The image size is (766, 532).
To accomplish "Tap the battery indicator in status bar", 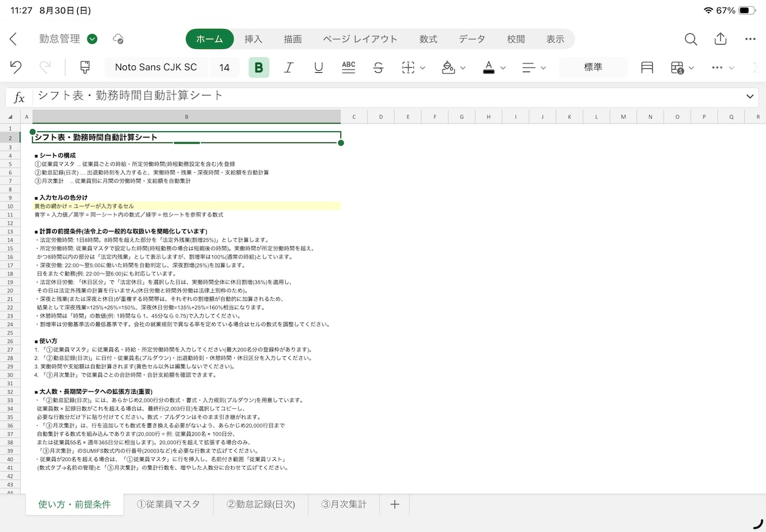I will click(747, 11).
